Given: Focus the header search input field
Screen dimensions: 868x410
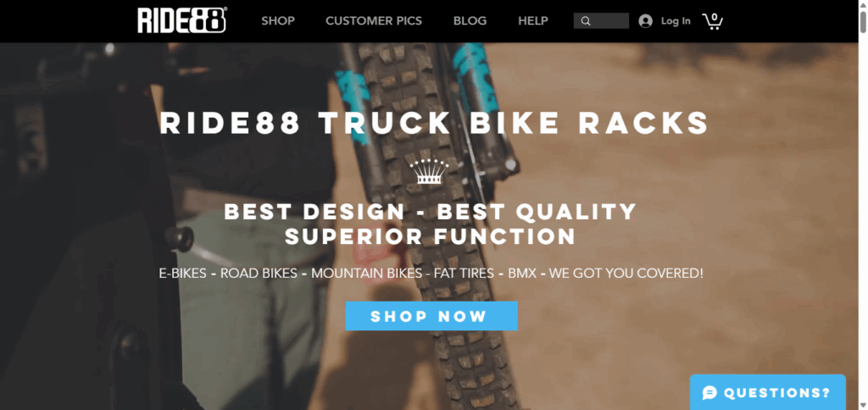Looking at the screenshot, I should (x=601, y=21).
